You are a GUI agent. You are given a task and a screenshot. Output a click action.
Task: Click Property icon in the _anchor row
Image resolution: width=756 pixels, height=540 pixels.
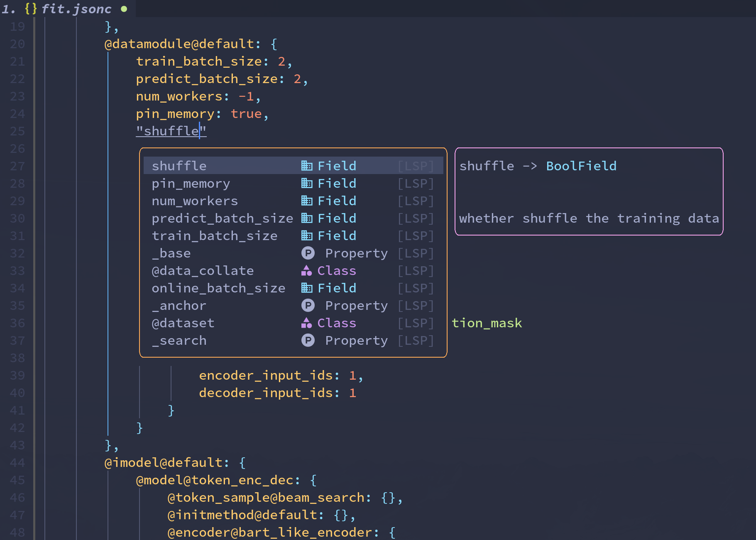308,305
